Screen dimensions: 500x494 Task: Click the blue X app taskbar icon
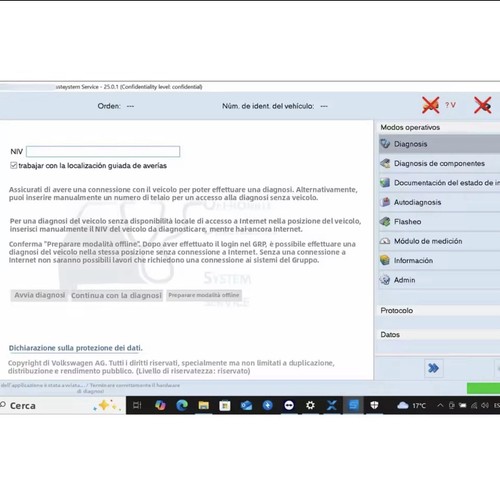pos(332,405)
